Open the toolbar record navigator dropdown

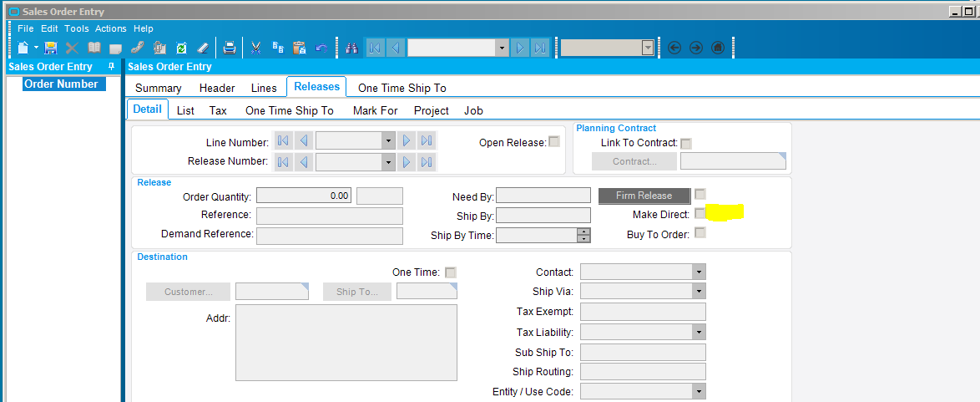coord(502,48)
